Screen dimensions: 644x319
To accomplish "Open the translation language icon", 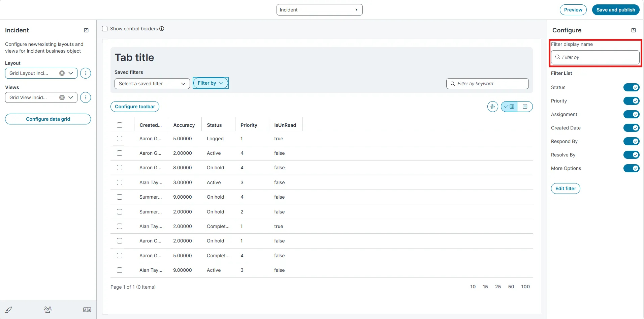I will tap(87, 310).
